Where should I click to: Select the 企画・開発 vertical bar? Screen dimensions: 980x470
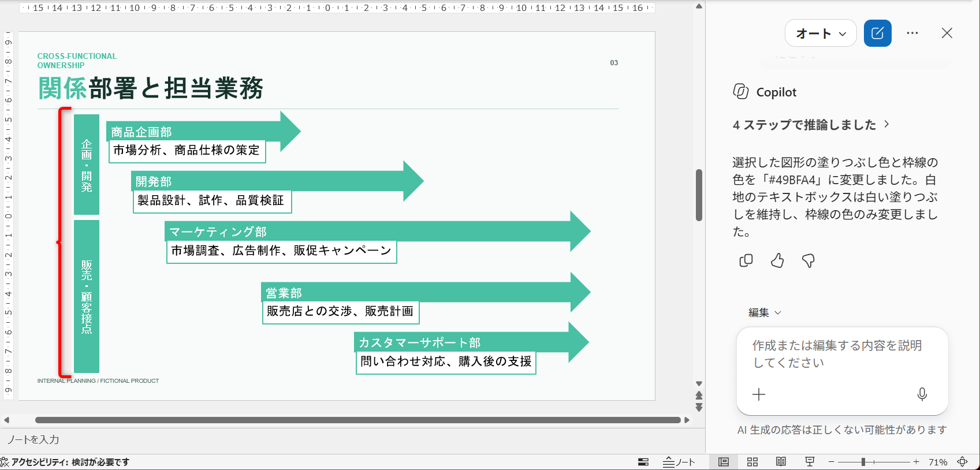pos(87,165)
